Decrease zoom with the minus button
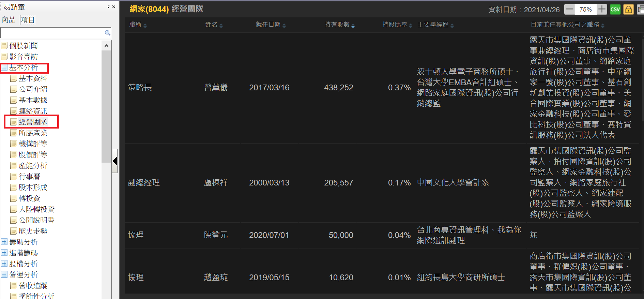This screenshot has height=299, width=644. (x=569, y=9)
